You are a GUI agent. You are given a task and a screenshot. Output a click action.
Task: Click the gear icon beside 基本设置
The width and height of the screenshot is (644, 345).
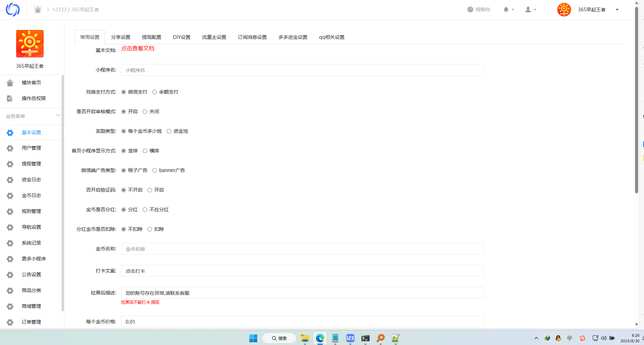[10, 133]
